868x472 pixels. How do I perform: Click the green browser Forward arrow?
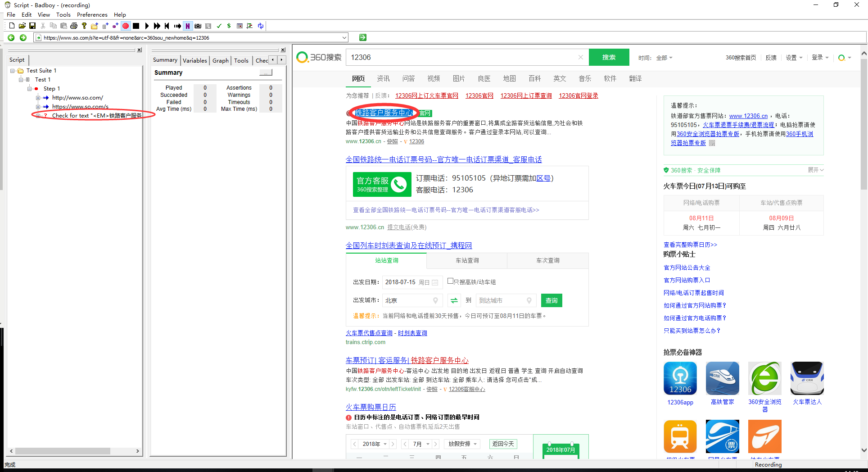coord(23,37)
